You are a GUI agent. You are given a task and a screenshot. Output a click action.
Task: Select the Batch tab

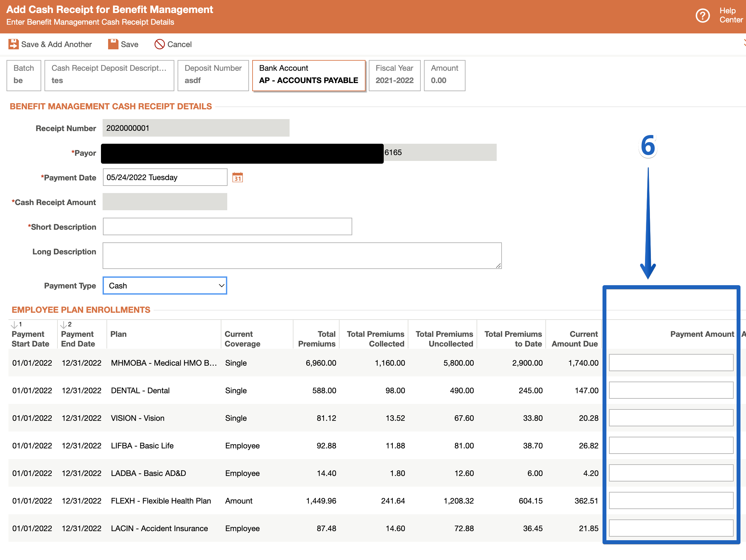24,75
